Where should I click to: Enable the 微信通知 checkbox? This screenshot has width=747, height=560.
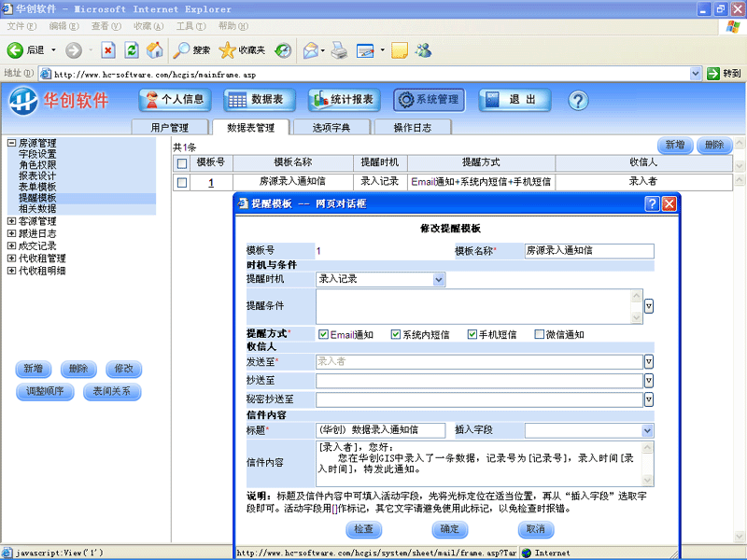point(539,334)
